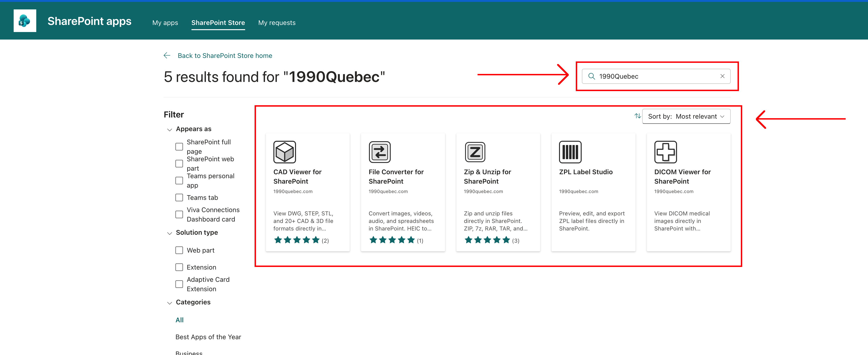
Task: Click the Filter heading
Action: (x=174, y=114)
